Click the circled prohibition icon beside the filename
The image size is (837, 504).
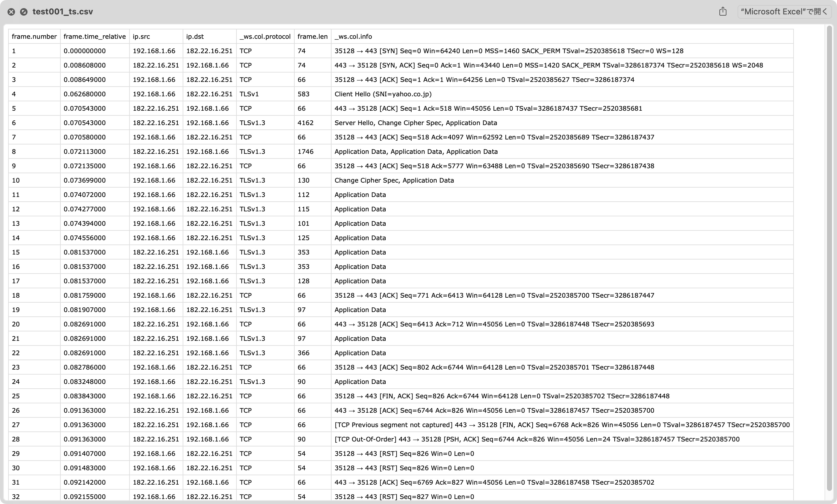coord(23,12)
